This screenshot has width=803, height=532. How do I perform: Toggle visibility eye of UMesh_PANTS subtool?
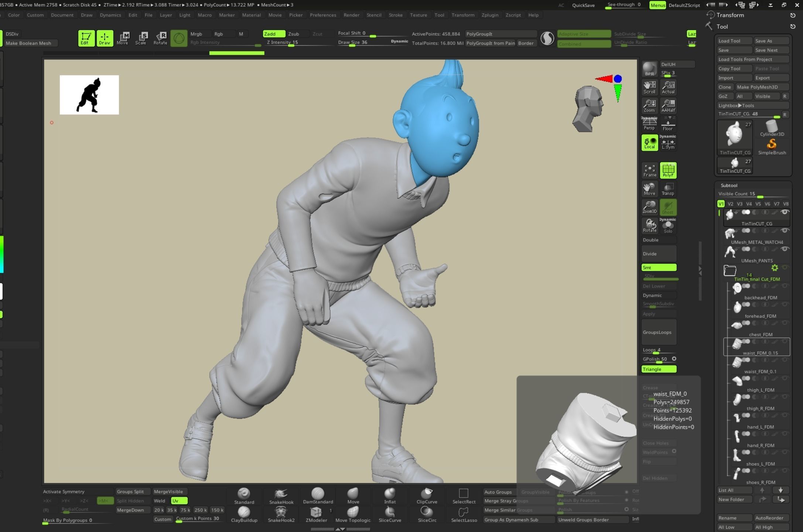coord(785,249)
